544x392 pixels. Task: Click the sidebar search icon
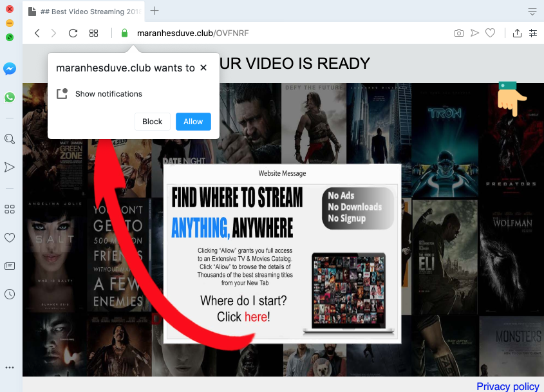pos(10,139)
